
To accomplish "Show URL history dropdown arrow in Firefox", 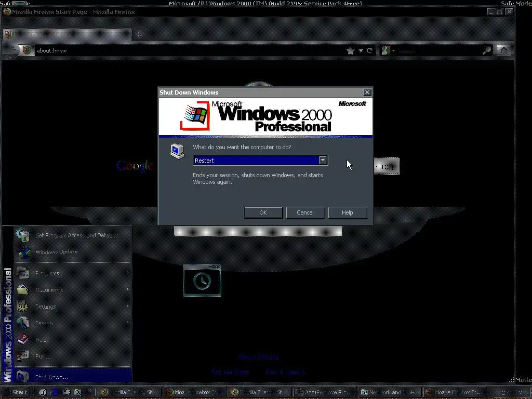I will [361, 50].
